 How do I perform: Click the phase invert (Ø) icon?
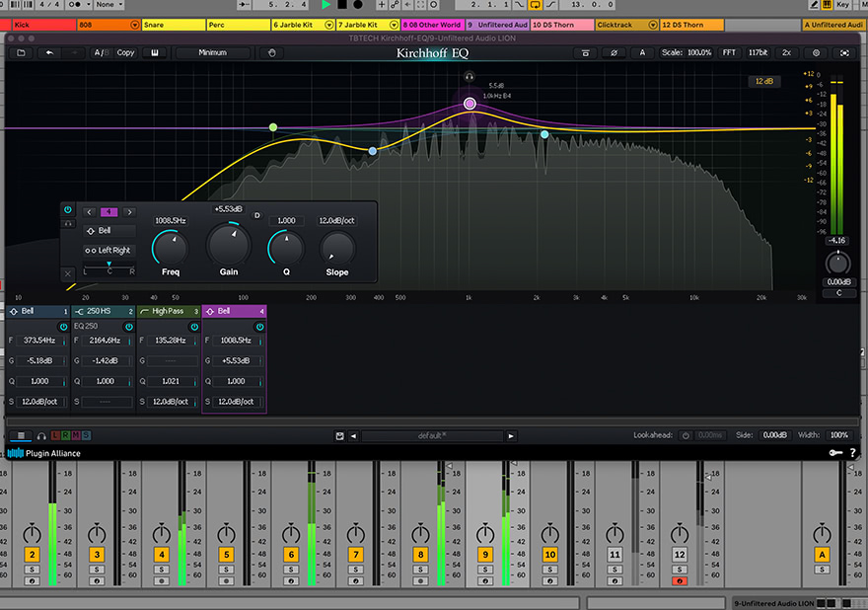[x=614, y=52]
